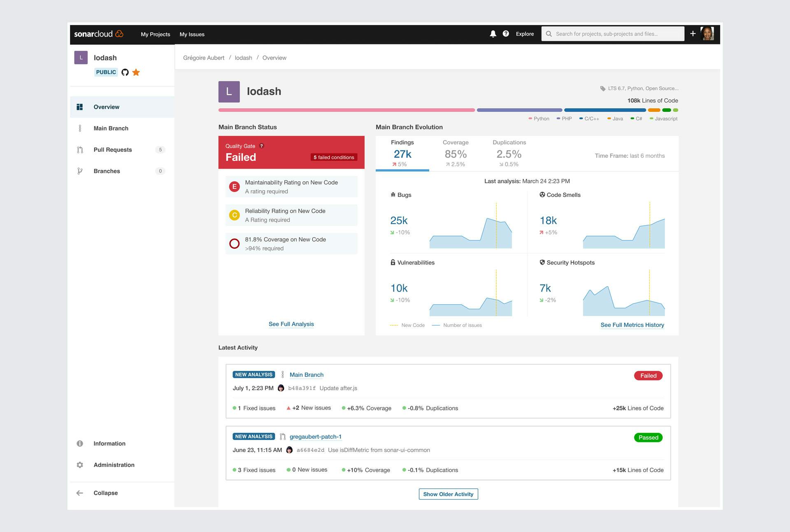Click the See Full Analysis link
Viewport: 790px width, 532px height.
(x=291, y=324)
